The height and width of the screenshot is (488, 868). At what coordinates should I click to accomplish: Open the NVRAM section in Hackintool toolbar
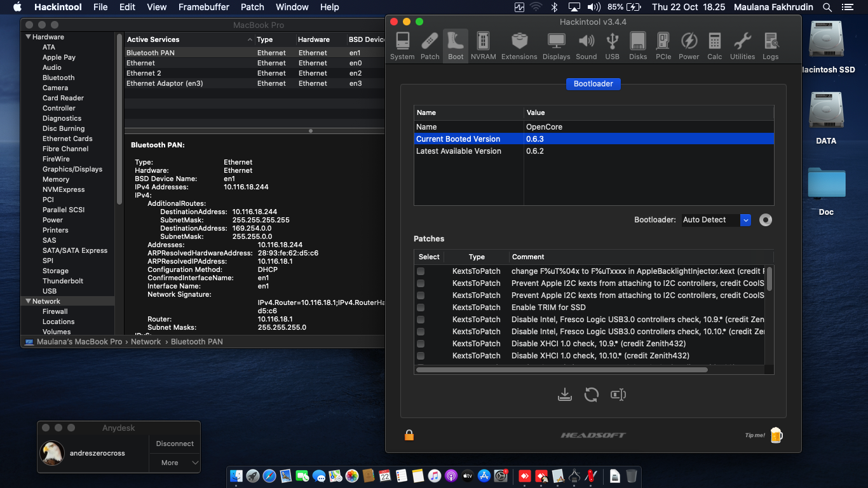[x=483, y=46]
